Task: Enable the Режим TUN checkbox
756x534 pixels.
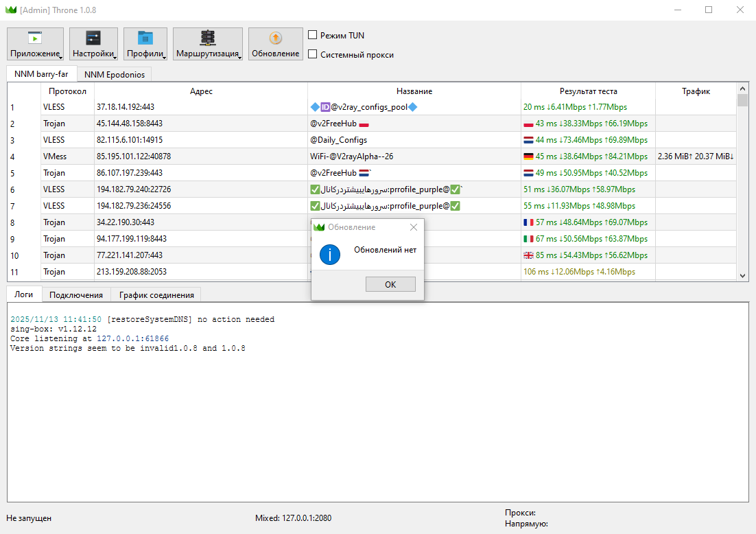Action: 313,35
